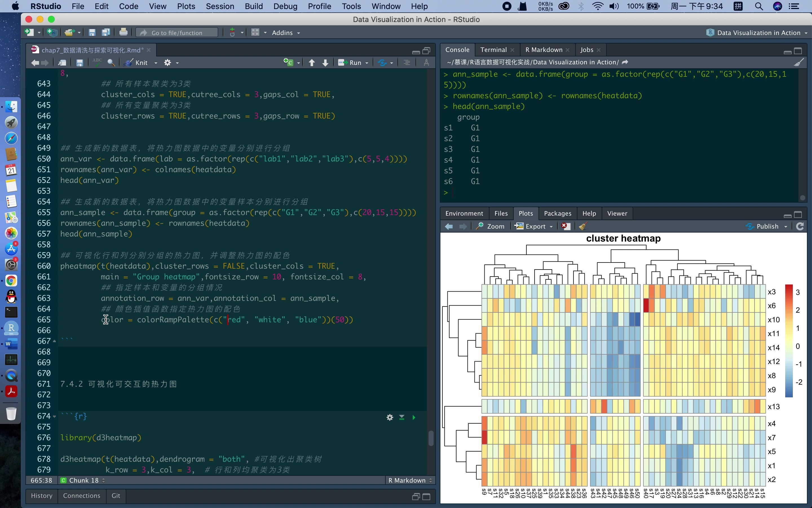Open editor settings gear dropdown
This screenshot has height=508, width=812.
click(171, 62)
